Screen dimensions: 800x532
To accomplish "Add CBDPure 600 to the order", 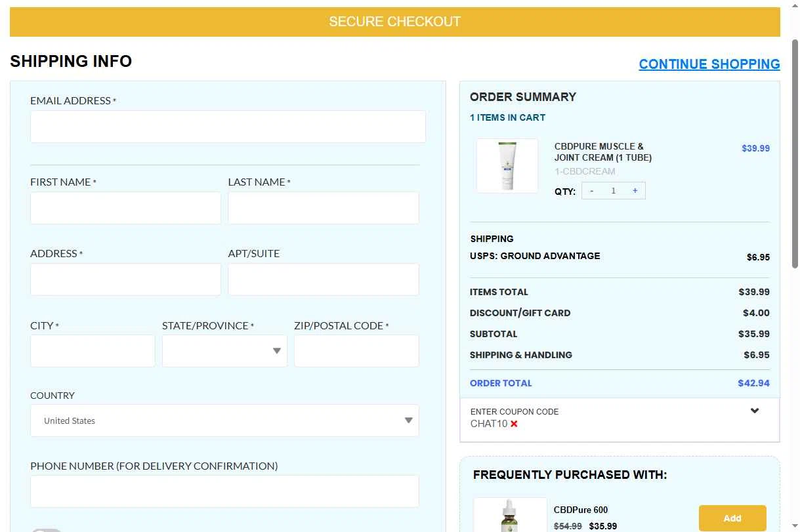I will point(732,518).
